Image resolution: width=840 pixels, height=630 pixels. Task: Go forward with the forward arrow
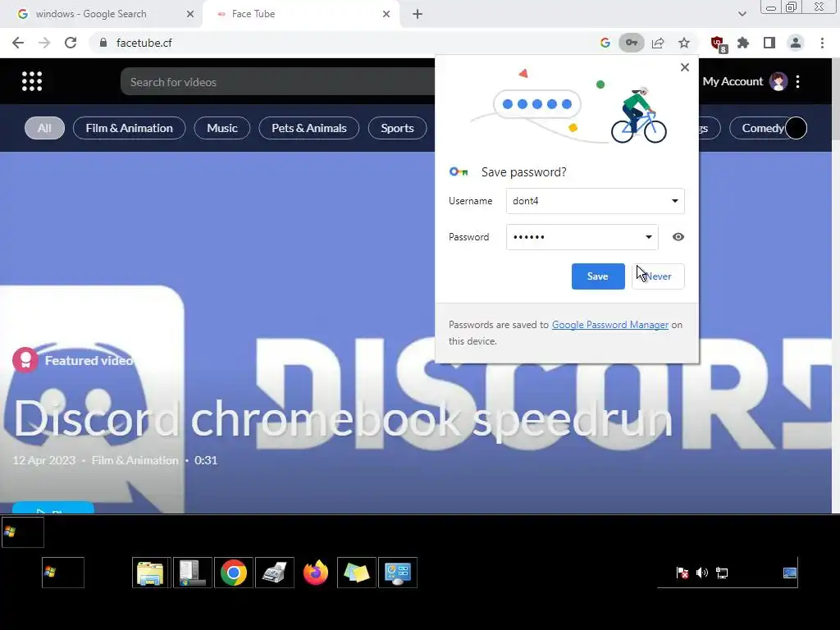[x=44, y=43]
